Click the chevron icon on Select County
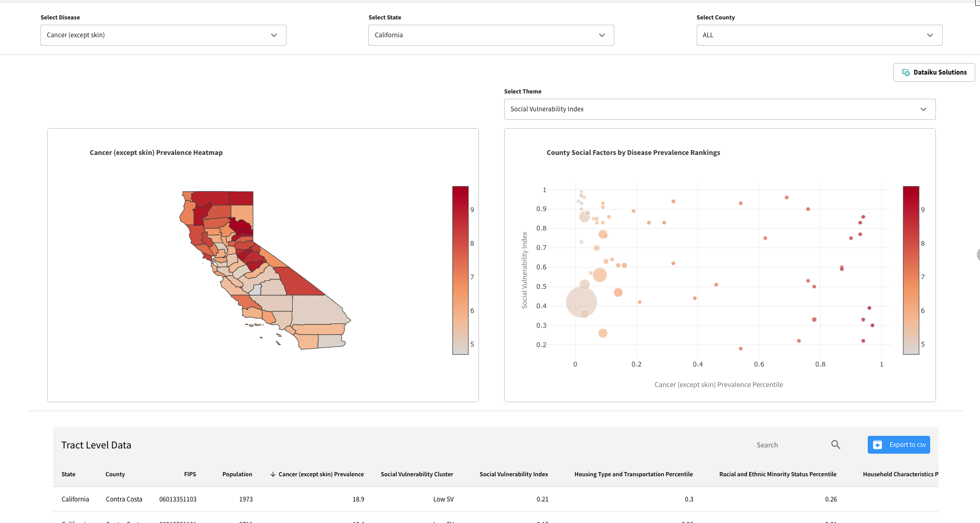This screenshot has width=980, height=523. (x=931, y=35)
